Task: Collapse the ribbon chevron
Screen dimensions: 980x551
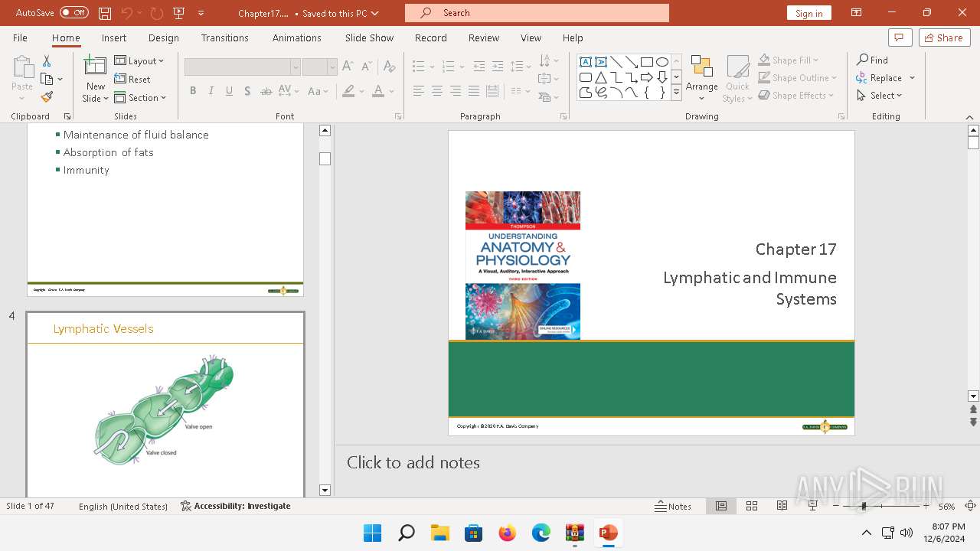Action: 969,117
